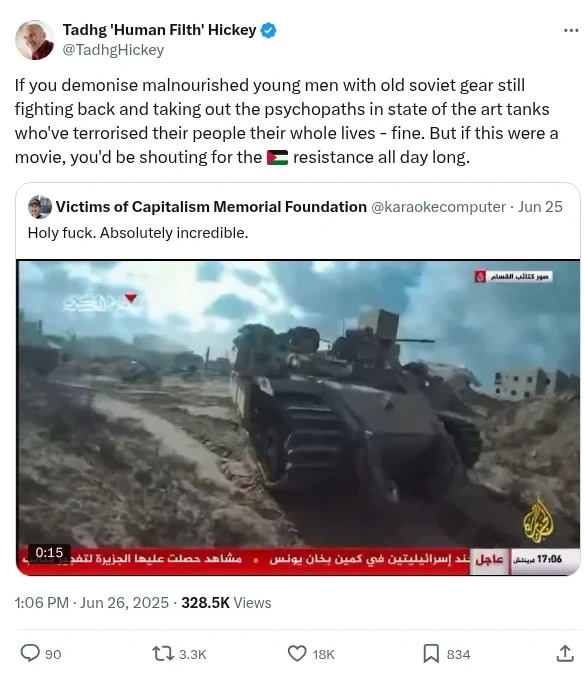Click the reply speech bubble icon
The image size is (584, 683).
point(30,653)
